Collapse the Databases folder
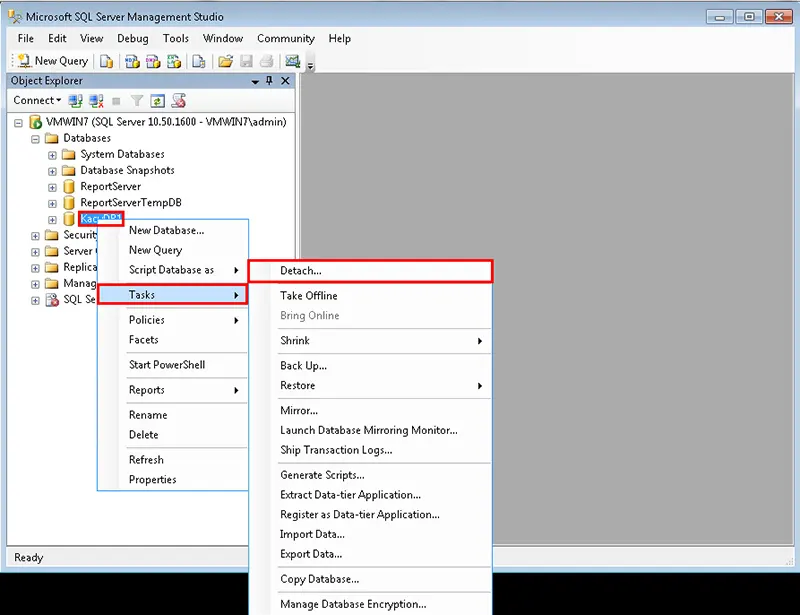This screenshot has height=615, width=800. (x=35, y=139)
